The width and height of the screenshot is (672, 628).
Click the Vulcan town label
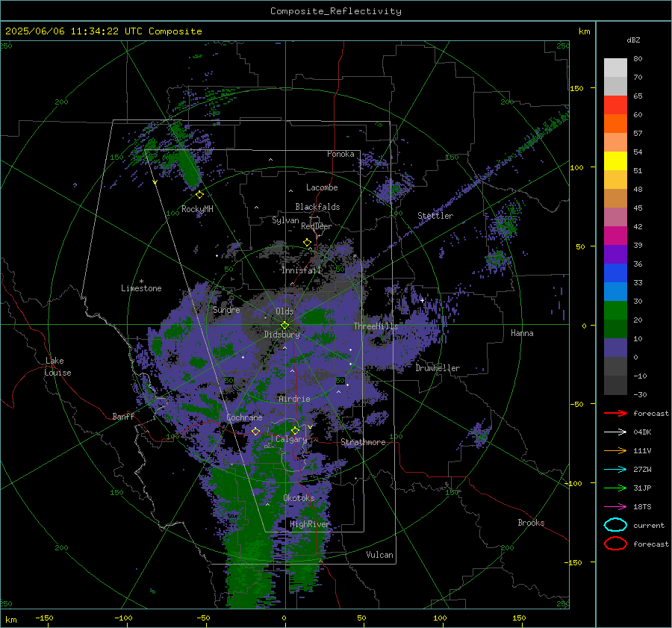pyautogui.click(x=379, y=555)
